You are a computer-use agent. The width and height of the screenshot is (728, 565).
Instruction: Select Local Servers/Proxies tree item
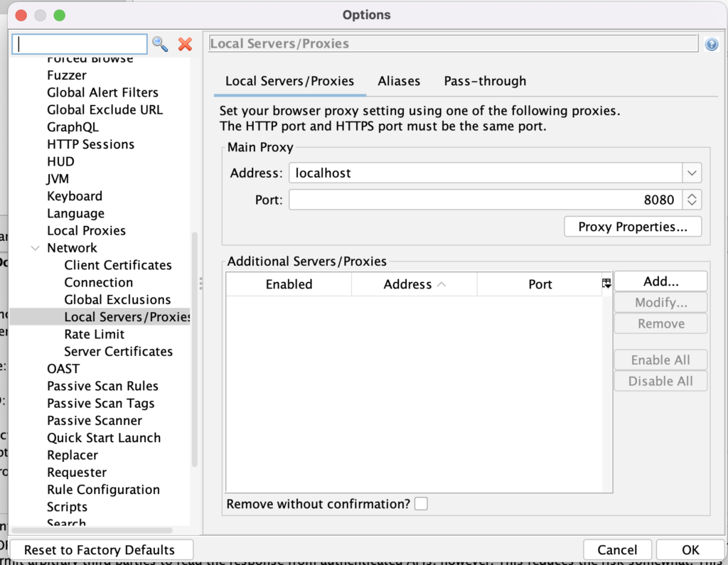pyautogui.click(x=127, y=317)
